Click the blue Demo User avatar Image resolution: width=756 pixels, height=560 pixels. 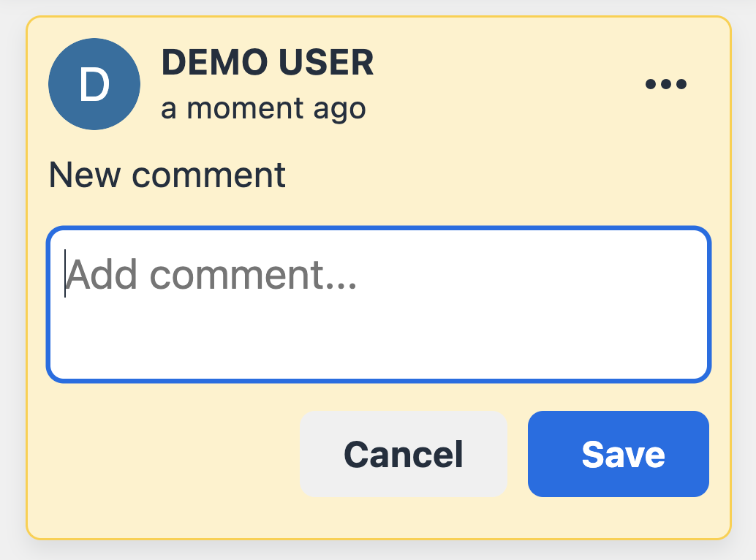point(94,85)
